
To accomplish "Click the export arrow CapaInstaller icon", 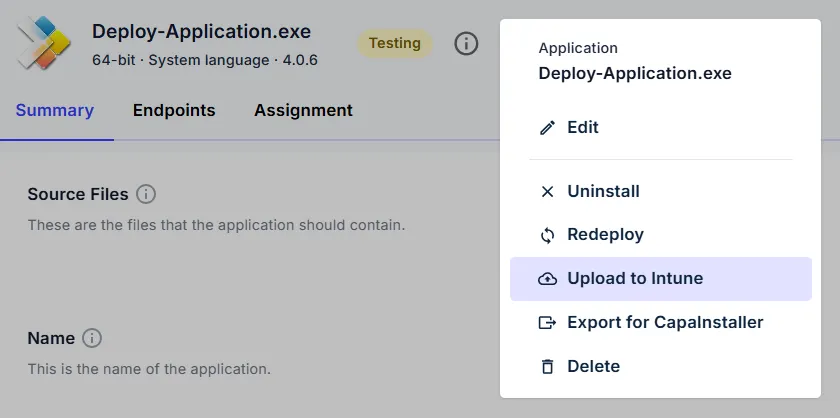I will click(547, 323).
